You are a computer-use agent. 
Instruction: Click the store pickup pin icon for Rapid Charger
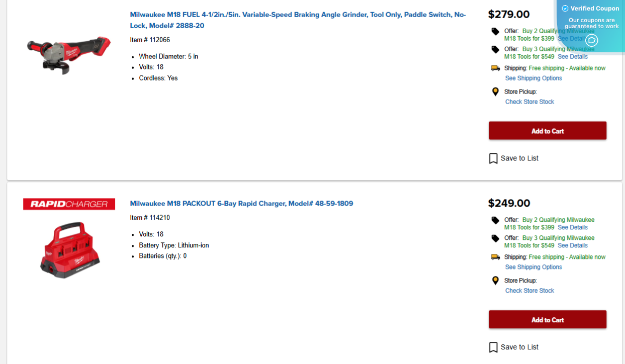(495, 281)
